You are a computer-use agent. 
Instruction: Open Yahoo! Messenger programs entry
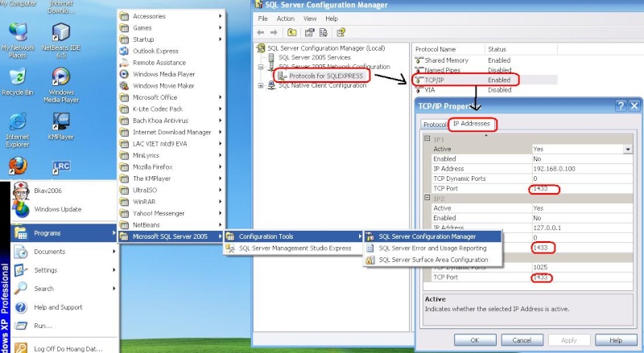click(171, 213)
